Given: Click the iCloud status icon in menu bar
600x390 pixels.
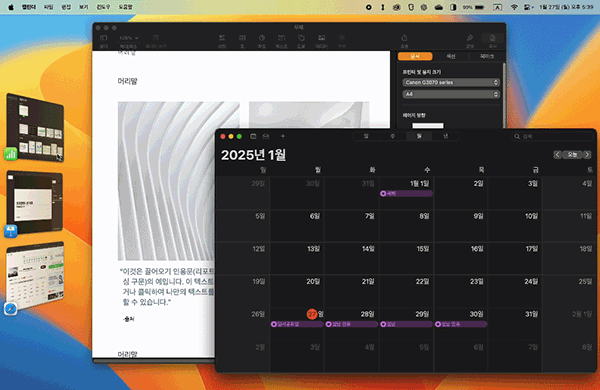Looking at the screenshot, I should click(x=439, y=7).
